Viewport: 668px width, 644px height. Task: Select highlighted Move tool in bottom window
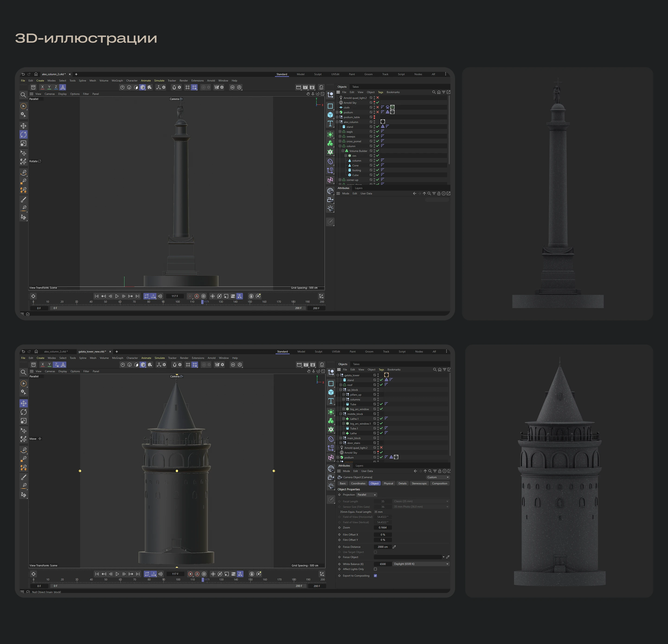pos(23,403)
